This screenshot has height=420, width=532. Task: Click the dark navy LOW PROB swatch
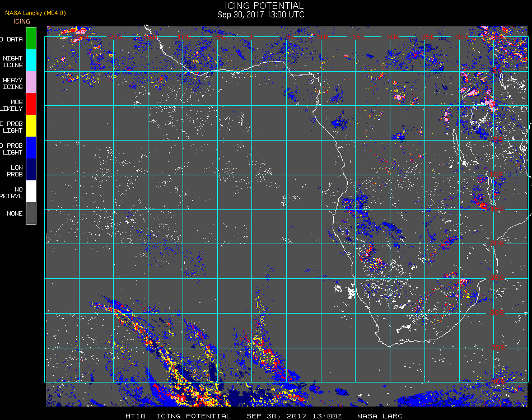31,169
